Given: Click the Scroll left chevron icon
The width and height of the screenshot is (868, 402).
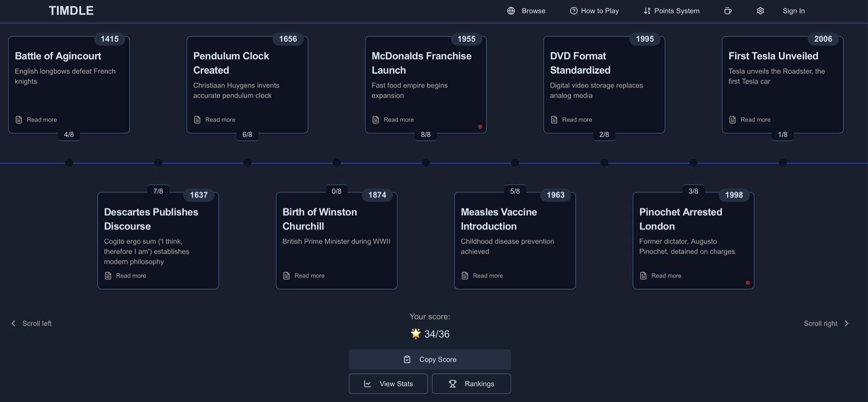Looking at the screenshot, I should point(14,323).
